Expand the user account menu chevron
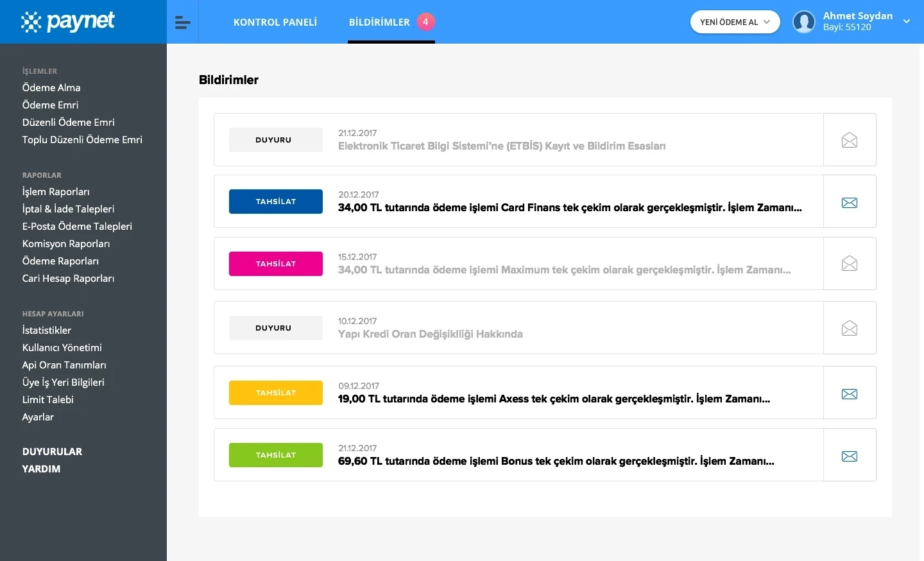Viewport: 924px width, 561px height. click(x=907, y=22)
